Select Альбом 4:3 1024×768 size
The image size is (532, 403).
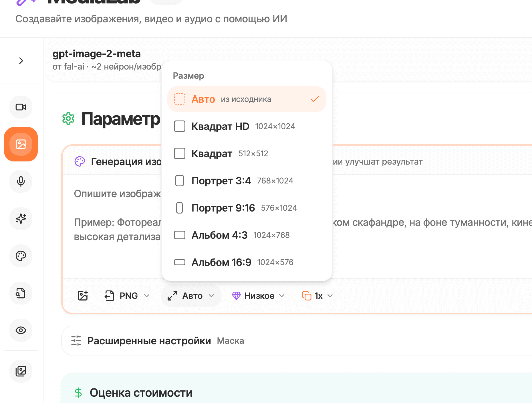pos(247,235)
